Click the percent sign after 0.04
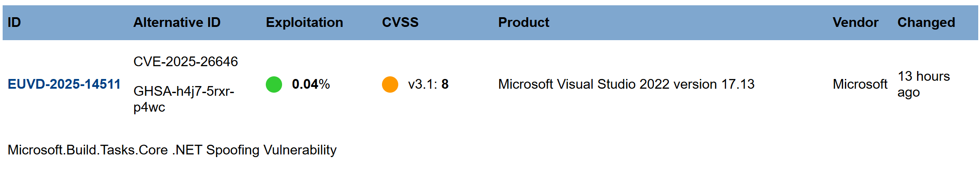 [x=324, y=84]
